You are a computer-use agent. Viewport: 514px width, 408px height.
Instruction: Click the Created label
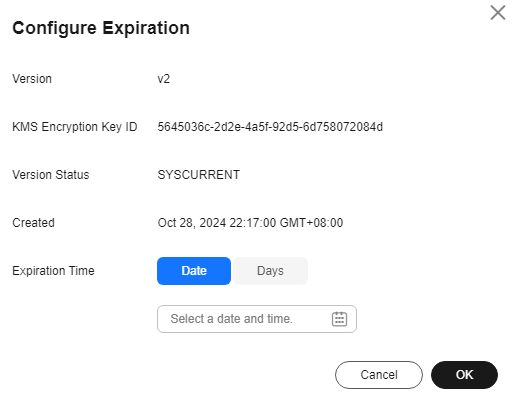33,223
